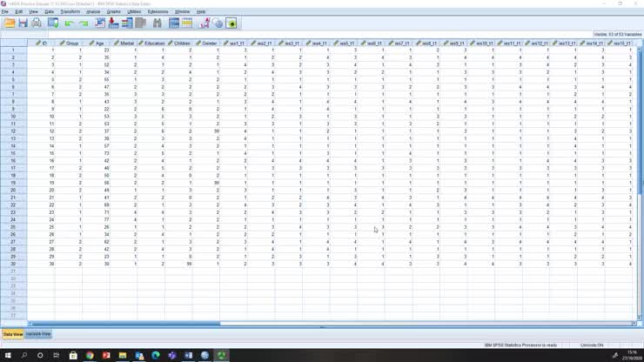Viewport: 644px width, 362px height.
Task: Open the Analyze menu
Action: 93,11
